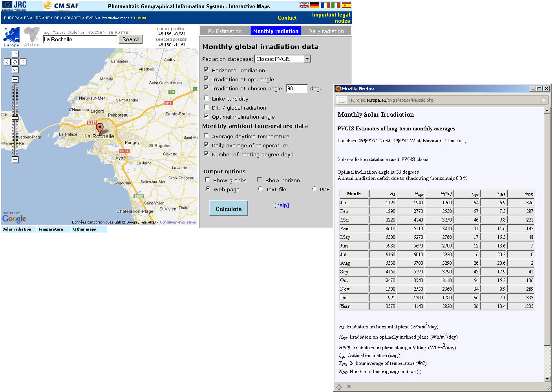Enable Average daytime temperature
554x392 pixels.
(x=206, y=136)
